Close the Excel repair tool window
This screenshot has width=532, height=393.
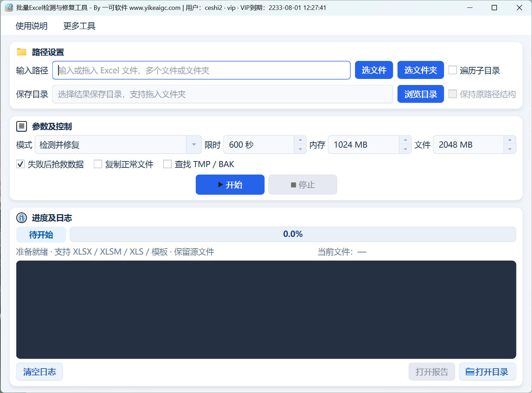(x=519, y=7)
